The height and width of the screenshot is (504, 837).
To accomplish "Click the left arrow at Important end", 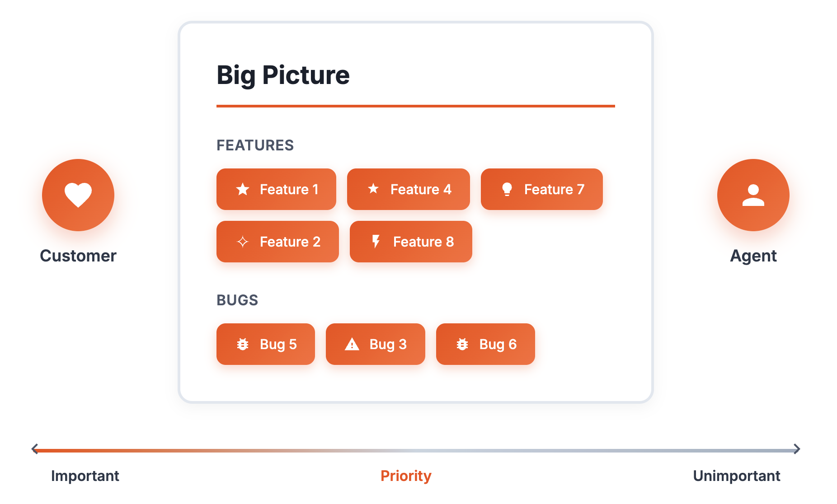I will [35, 449].
